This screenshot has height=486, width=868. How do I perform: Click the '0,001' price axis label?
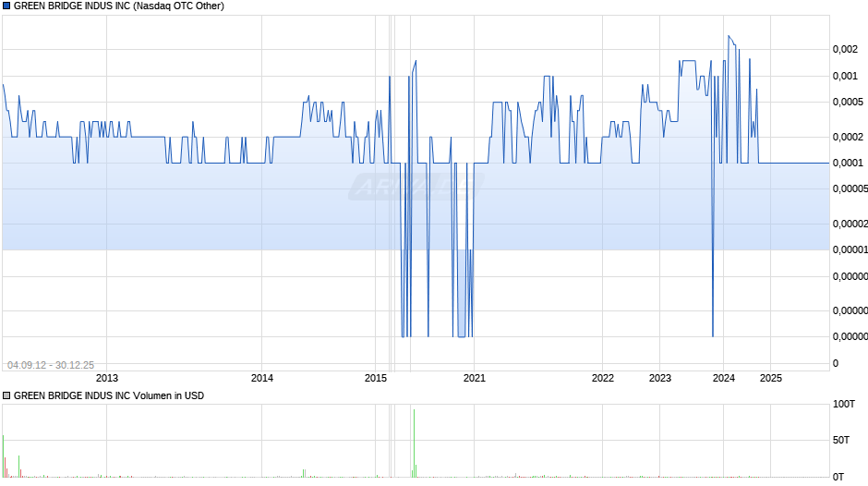845,76
